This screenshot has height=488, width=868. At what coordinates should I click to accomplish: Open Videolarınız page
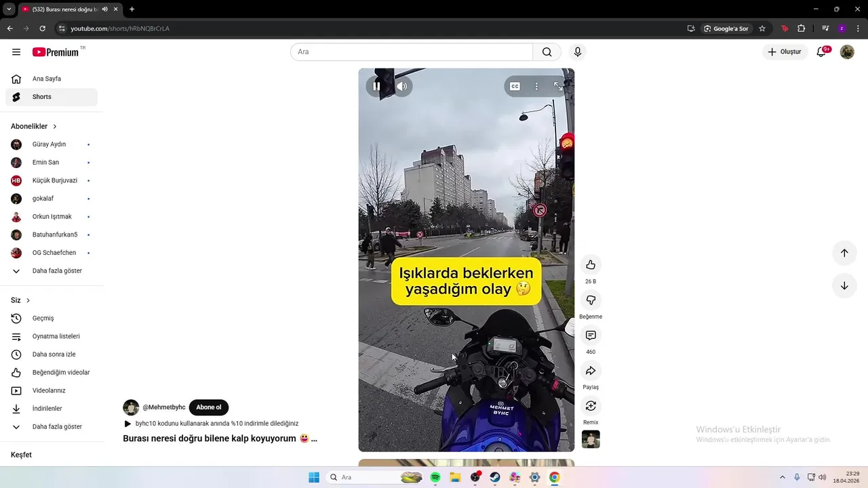click(x=52, y=390)
